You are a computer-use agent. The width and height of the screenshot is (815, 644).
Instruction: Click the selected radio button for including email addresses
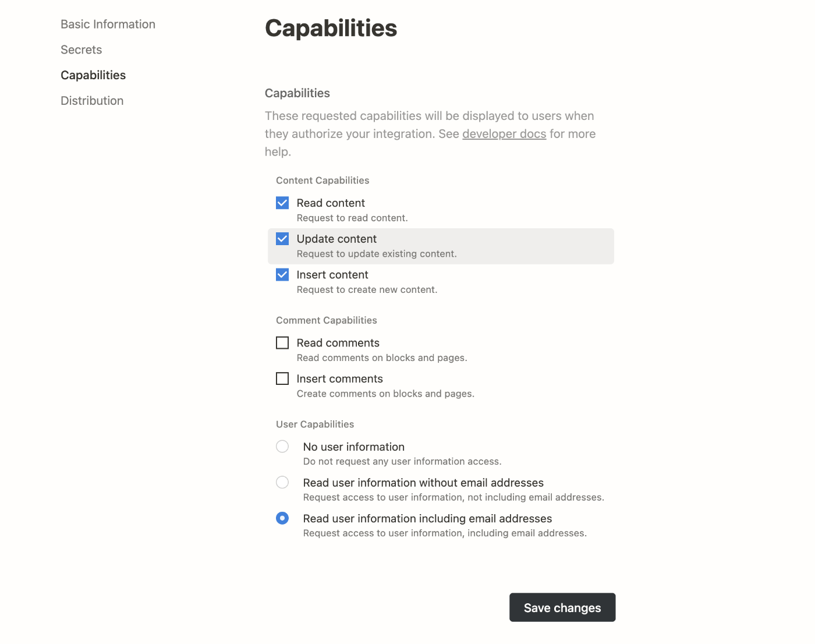click(282, 518)
